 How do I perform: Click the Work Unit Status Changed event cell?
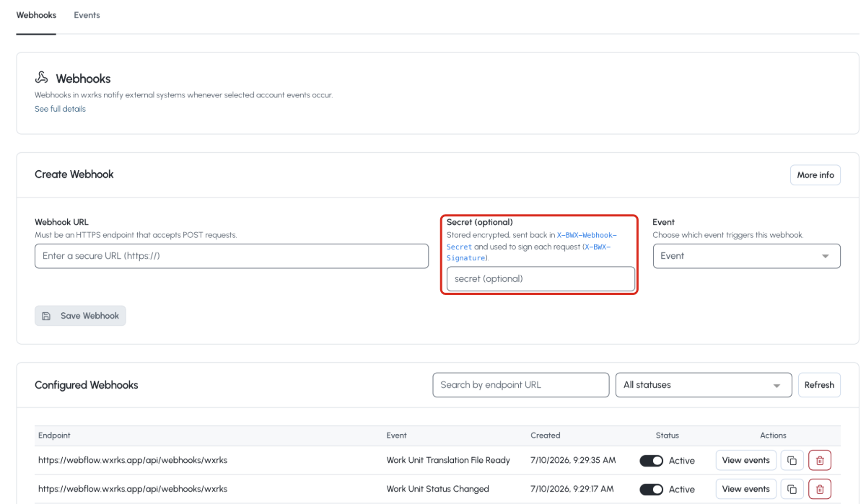pos(437,489)
